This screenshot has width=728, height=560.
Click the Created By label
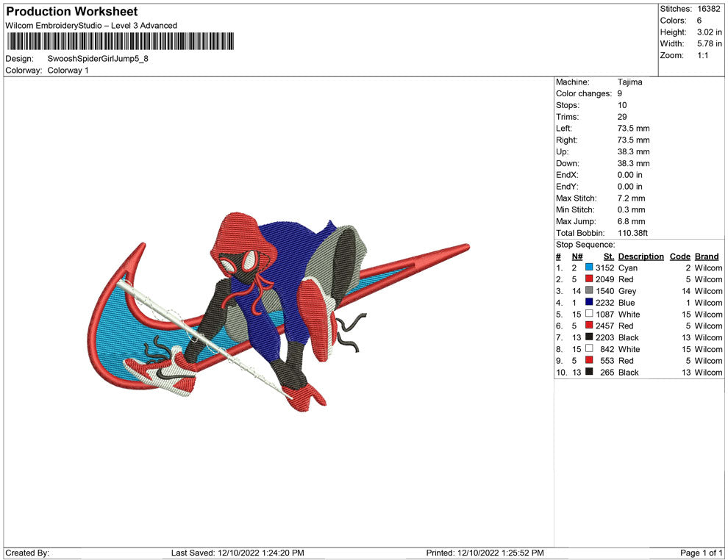coord(27,553)
